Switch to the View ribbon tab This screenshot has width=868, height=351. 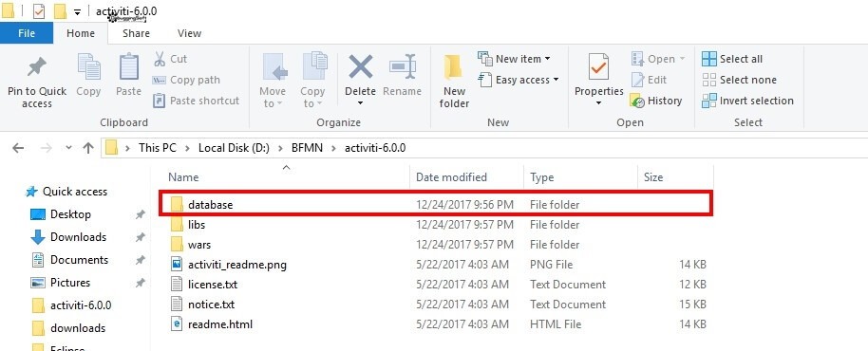click(x=189, y=33)
